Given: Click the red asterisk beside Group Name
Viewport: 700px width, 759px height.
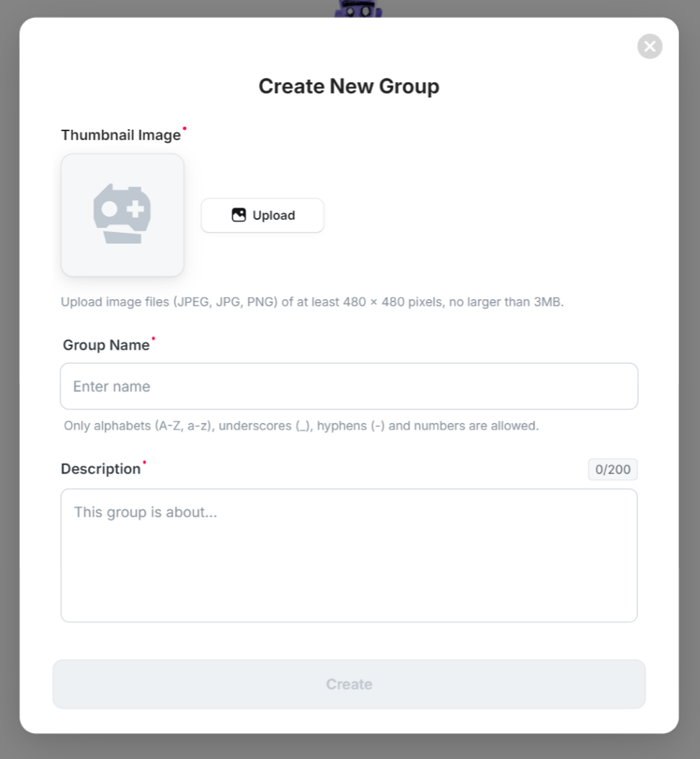Looking at the screenshot, I should pyautogui.click(x=154, y=338).
